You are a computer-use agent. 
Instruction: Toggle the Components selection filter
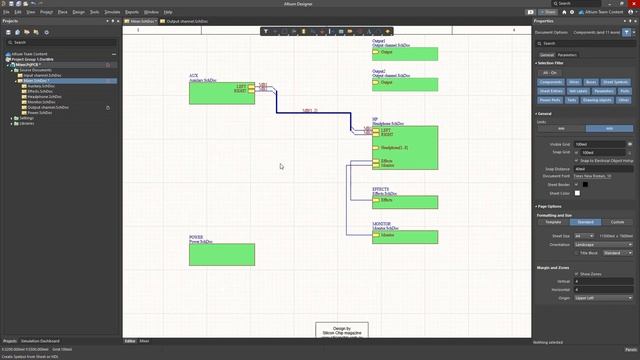pos(551,82)
